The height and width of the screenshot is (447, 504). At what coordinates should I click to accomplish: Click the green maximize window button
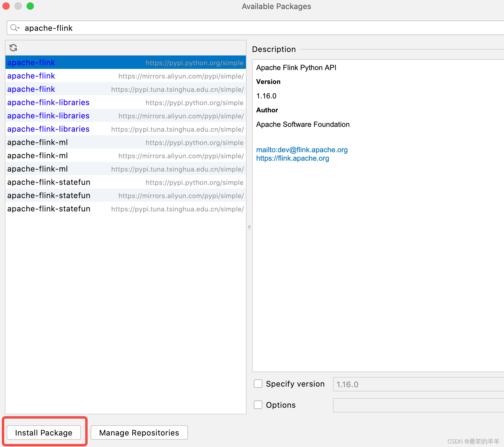[30, 6]
